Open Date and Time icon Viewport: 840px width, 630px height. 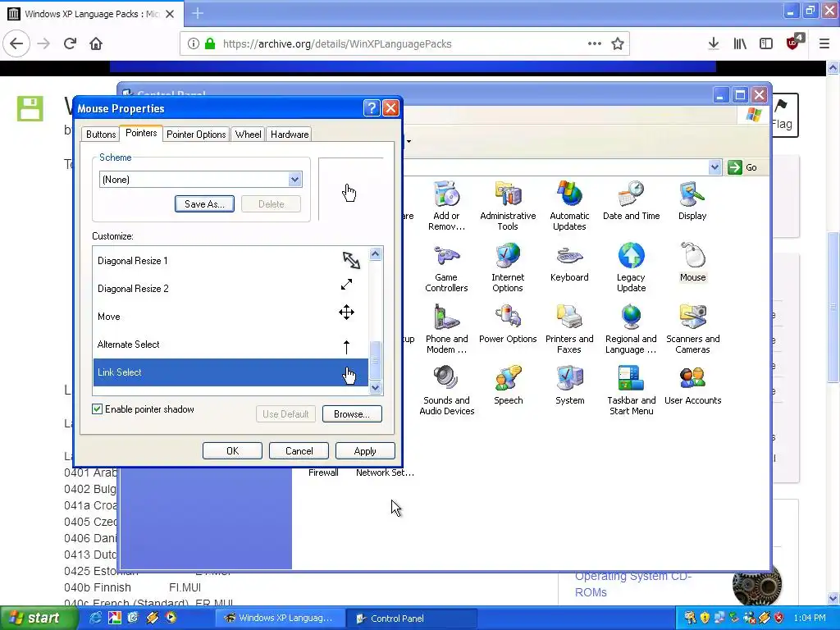point(631,201)
